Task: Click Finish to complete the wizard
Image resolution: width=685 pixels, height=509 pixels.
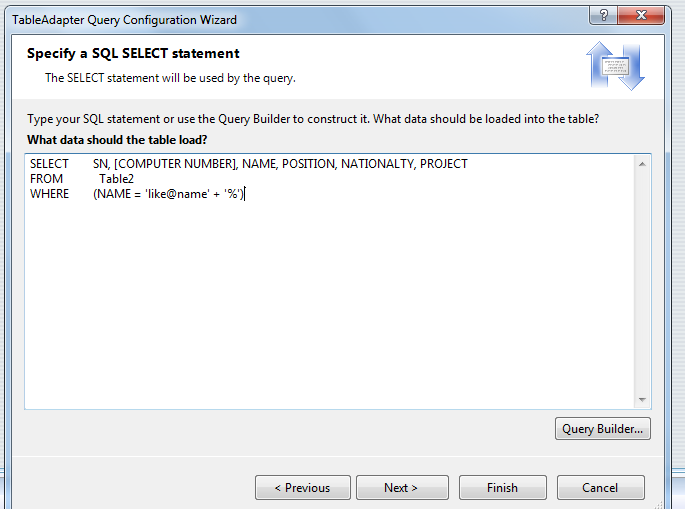Action: pyautogui.click(x=502, y=488)
